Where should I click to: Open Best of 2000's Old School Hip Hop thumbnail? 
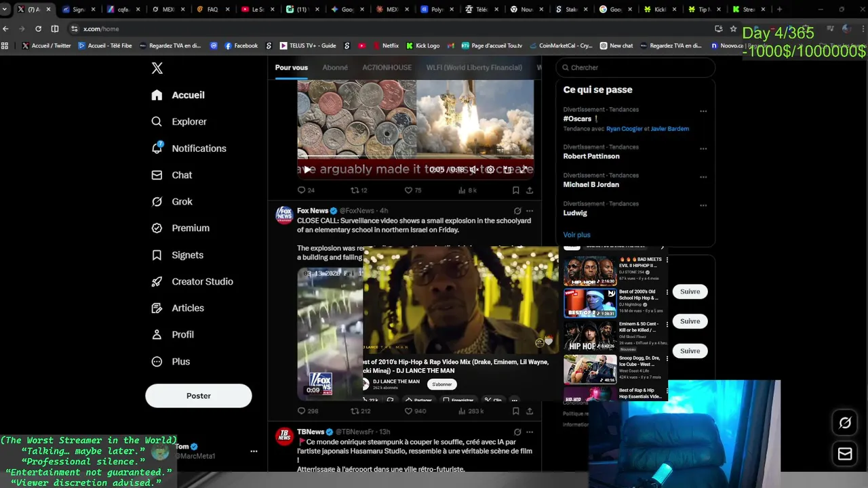pyautogui.click(x=590, y=303)
